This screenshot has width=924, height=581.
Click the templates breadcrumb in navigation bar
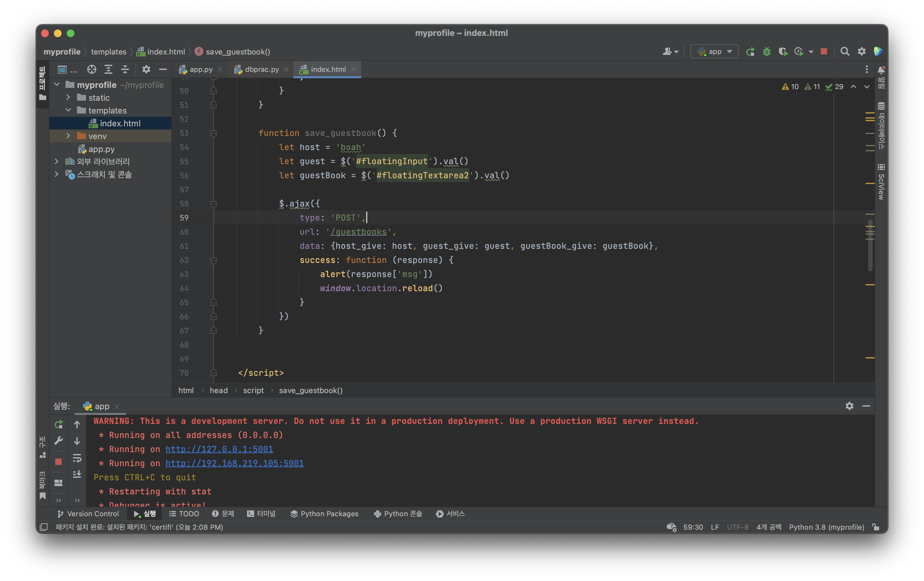(108, 52)
